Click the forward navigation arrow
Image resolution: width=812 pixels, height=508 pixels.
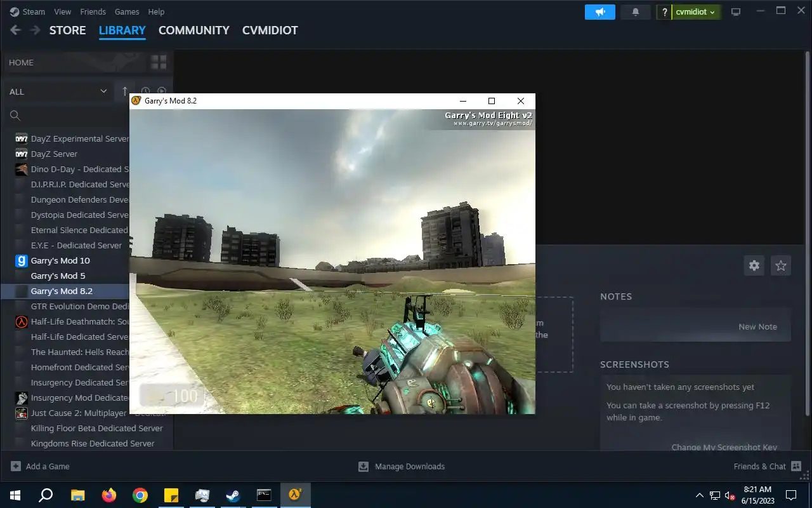[35, 30]
